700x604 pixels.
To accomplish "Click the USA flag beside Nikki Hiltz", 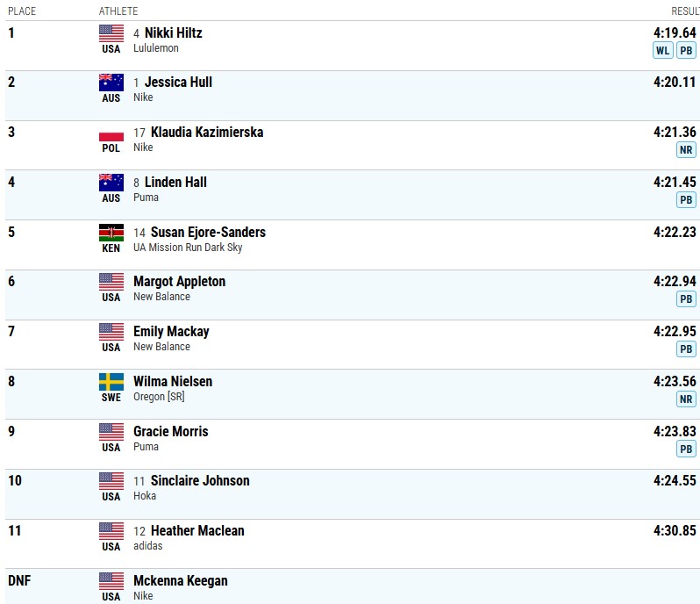I will (x=111, y=33).
